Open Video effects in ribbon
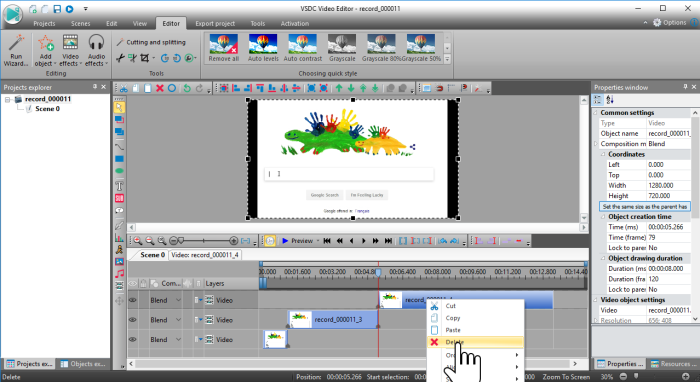Viewport: 700px width, 382px height. pyautogui.click(x=71, y=50)
